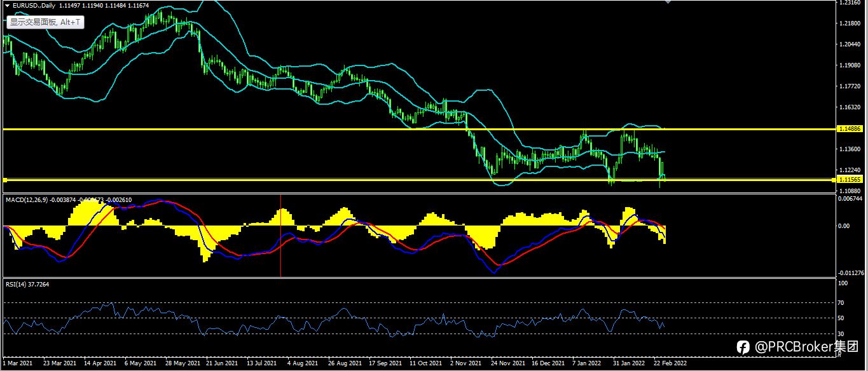Click the 1.20440 price axis value

pyautogui.click(x=850, y=44)
